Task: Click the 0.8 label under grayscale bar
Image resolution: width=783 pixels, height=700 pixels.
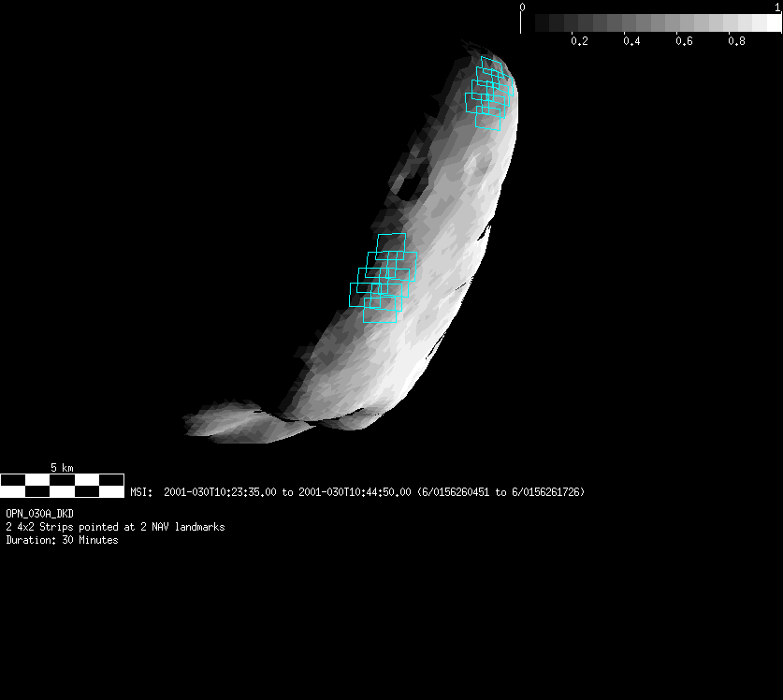Action: 737,41
